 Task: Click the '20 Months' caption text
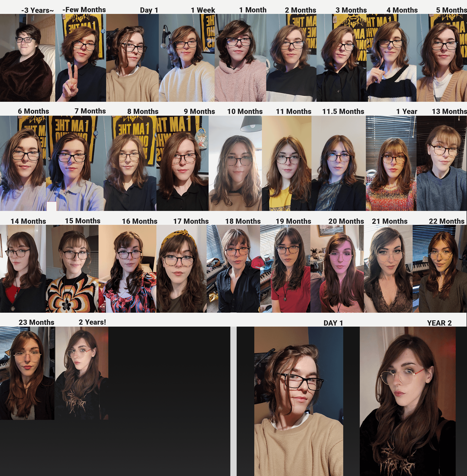click(x=346, y=221)
